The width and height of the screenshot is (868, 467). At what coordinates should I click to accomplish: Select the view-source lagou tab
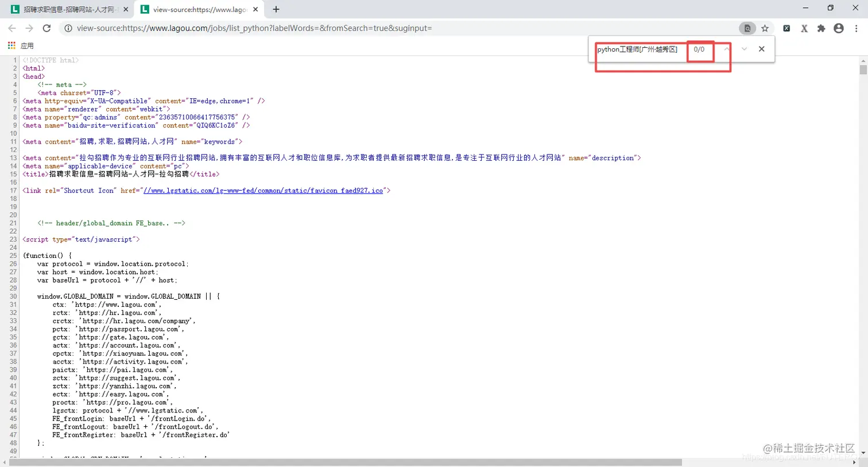(199, 9)
